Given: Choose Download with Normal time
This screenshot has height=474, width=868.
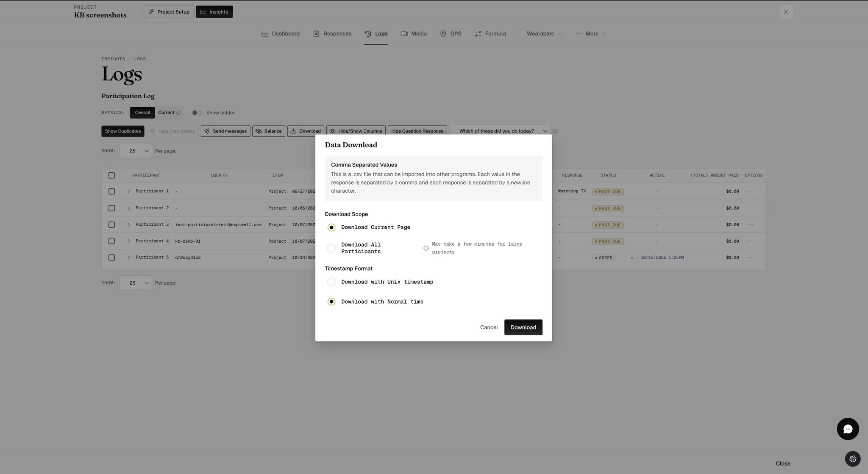Looking at the screenshot, I should click(x=331, y=302).
